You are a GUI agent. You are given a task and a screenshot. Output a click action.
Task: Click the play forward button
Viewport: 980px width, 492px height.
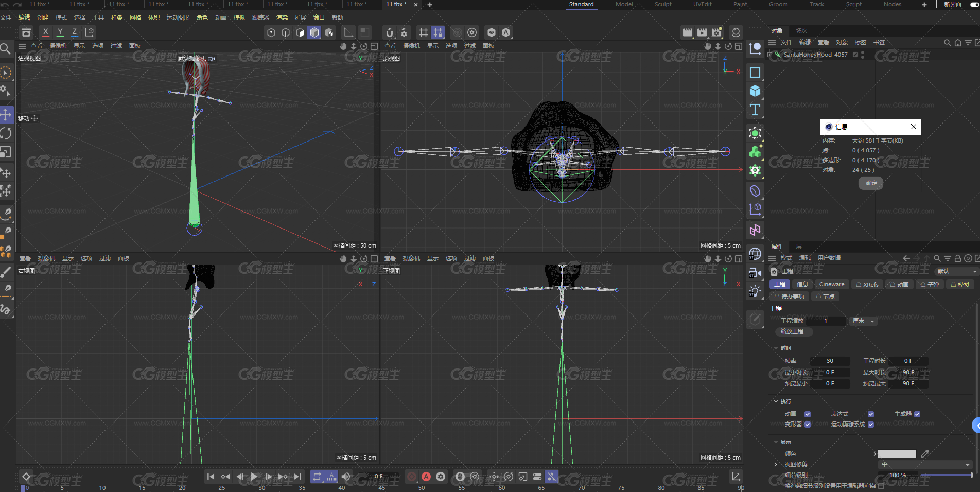[254, 477]
